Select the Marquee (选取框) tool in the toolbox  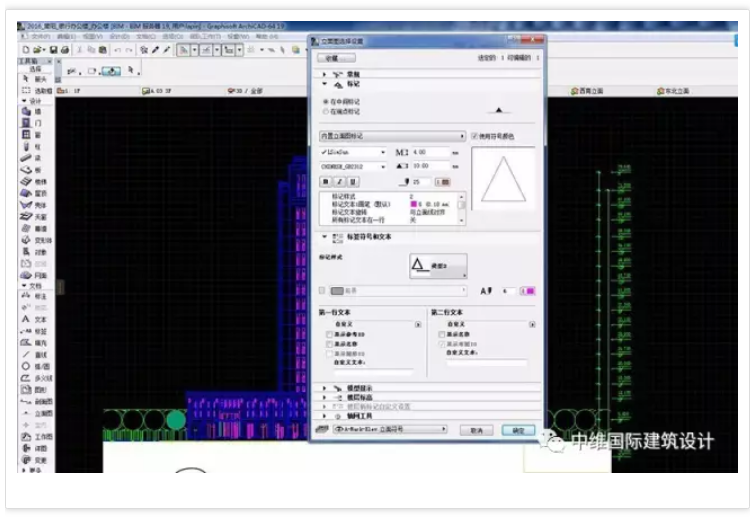(x=36, y=91)
